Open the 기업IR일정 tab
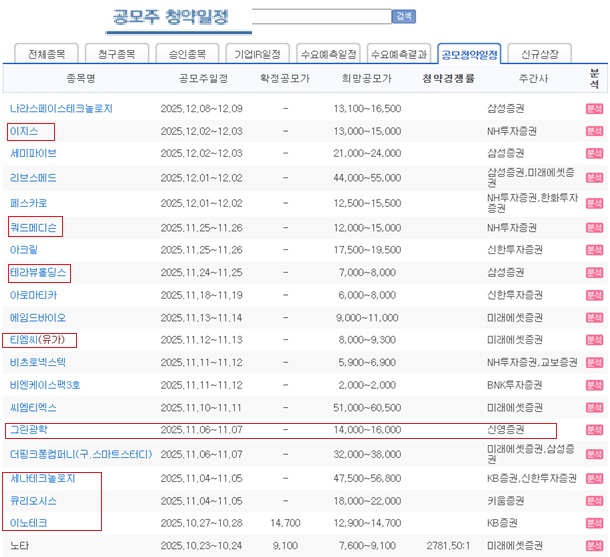 point(258,54)
